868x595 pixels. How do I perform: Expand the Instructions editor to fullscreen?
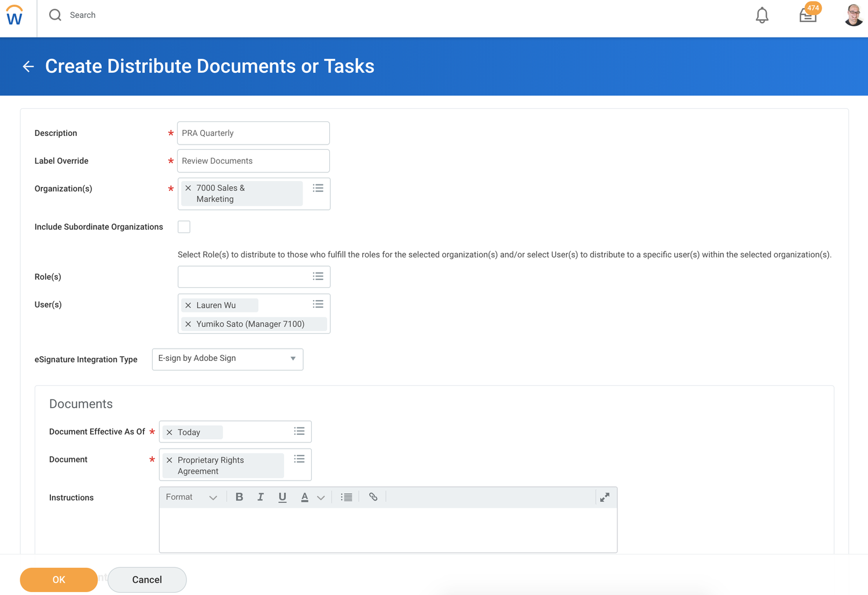(x=604, y=497)
